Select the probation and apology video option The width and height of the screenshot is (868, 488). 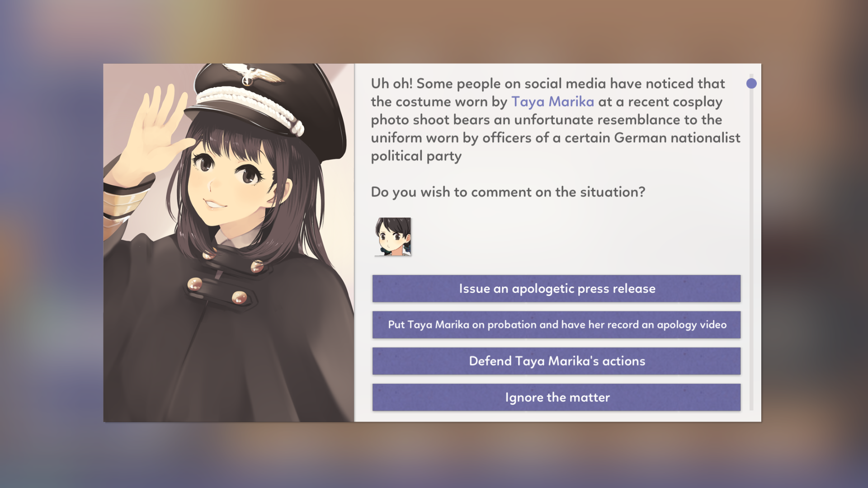point(557,324)
